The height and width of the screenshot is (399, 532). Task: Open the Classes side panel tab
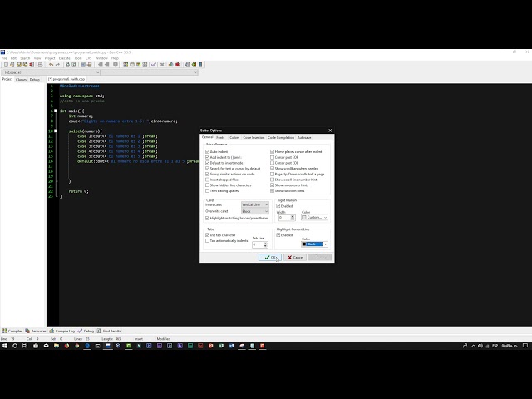coord(21,80)
